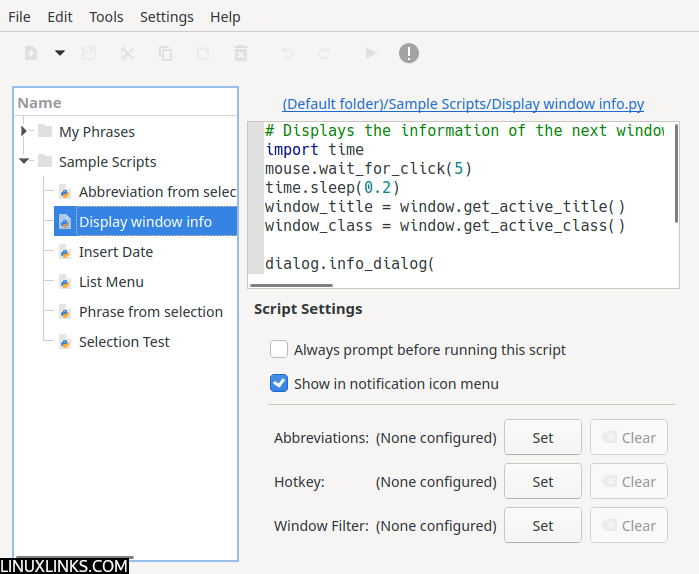The image size is (699, 574).
Task: Click the 'import time' code line
Action: (x=314, y=150)
